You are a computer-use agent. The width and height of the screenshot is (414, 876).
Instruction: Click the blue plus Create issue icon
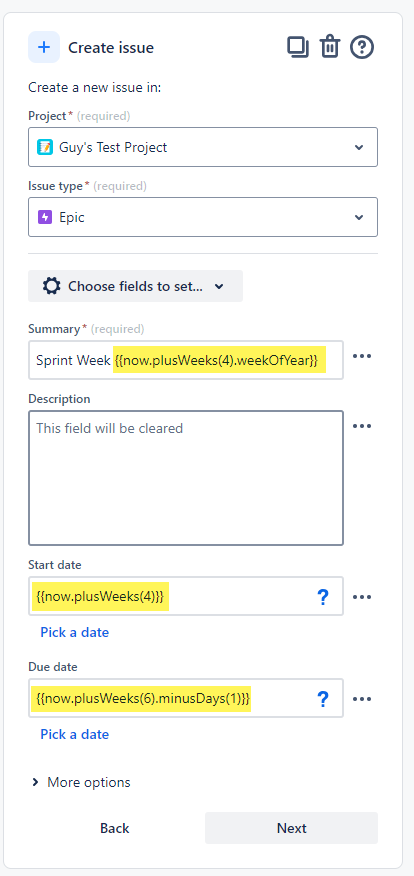[x=44, y=47]
